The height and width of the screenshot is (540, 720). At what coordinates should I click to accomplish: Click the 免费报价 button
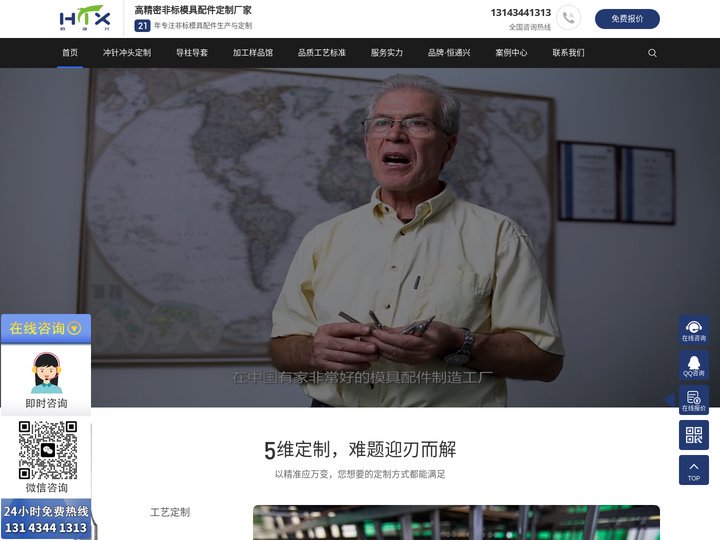click(627, 19)
